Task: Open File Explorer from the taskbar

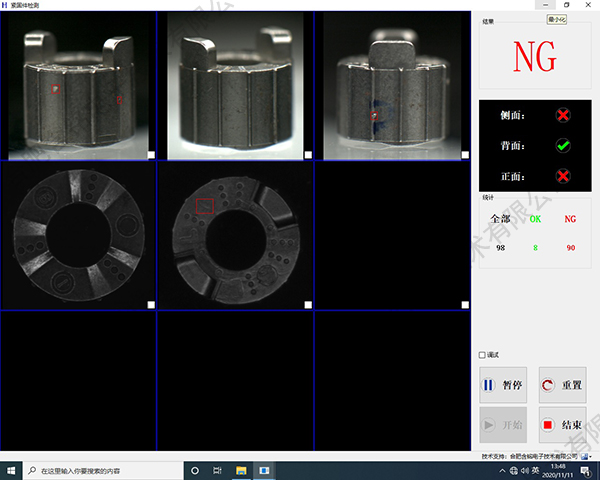Action: [x=241, y=470]
